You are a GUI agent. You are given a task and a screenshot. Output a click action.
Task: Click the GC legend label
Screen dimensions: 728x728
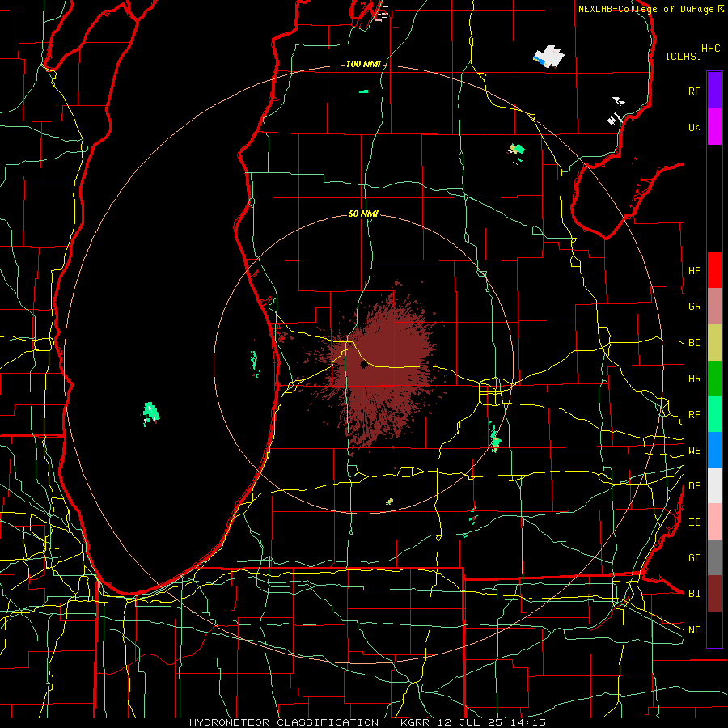[694, 558]
